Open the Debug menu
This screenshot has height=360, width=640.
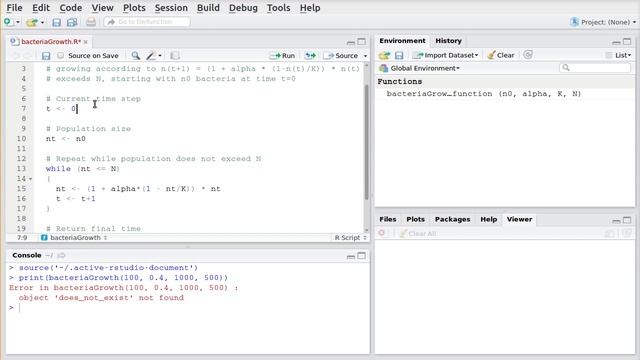tap(243, 8)
